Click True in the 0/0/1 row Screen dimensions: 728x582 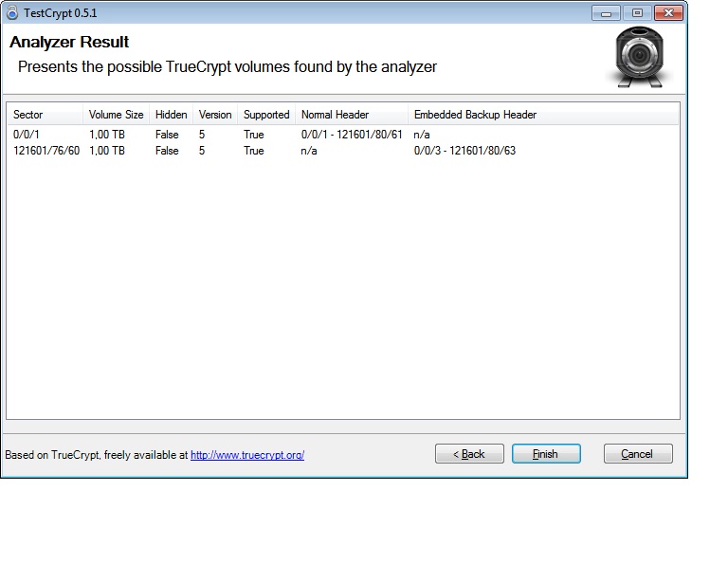pyautogui.click(x=254, y=135)
